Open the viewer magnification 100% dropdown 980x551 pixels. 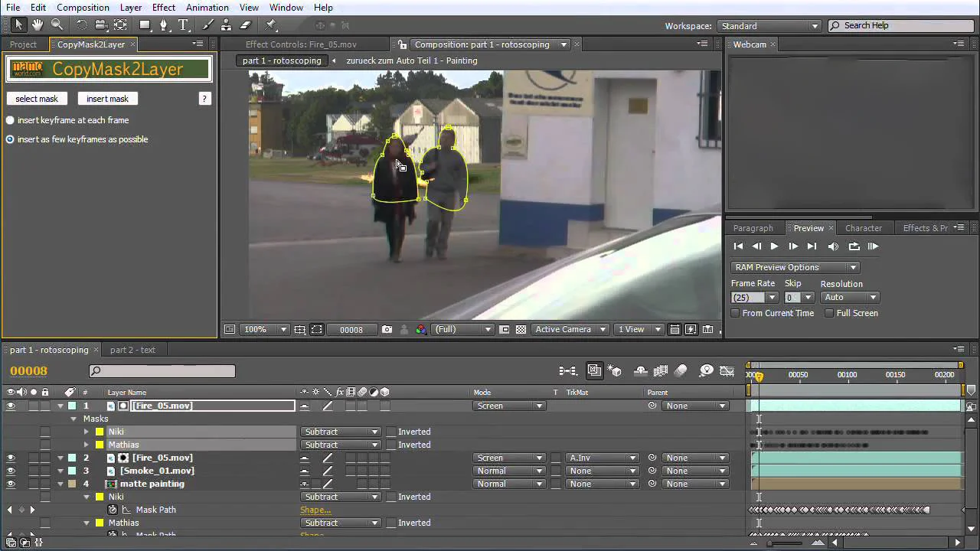[x=265, y=329]
